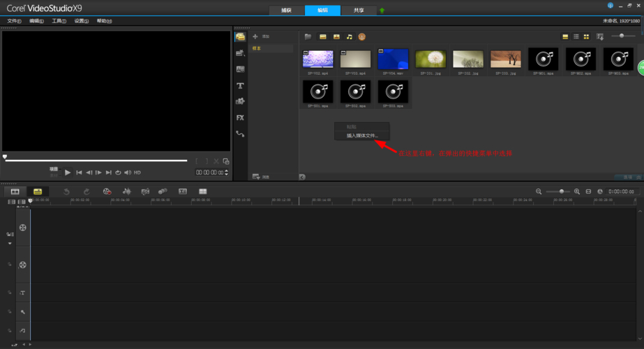Step to previous frame
The width and height of the screenshot is (644, 349).
point(89,172)
